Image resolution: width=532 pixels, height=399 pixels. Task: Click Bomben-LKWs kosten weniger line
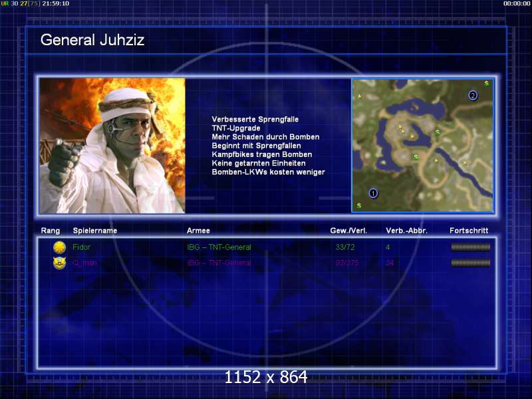coord(269,172)
